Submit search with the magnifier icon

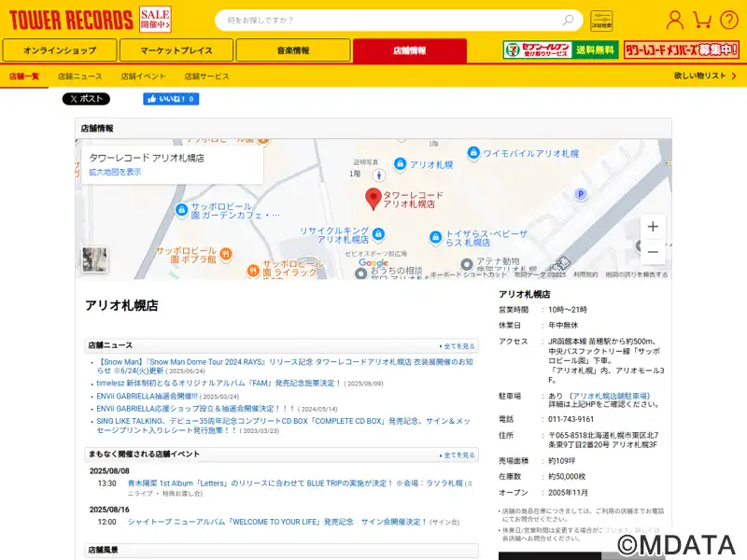tap(568, 20)
